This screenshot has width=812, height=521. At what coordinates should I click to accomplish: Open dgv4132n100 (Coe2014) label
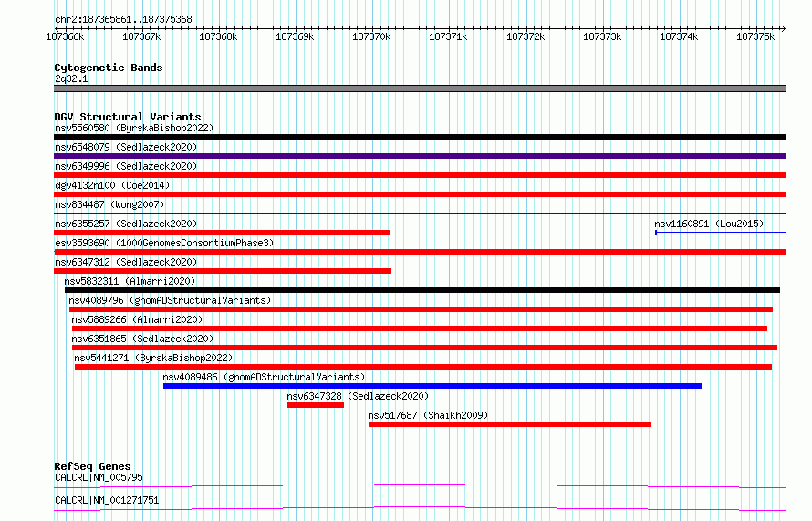tap(112, 185)
